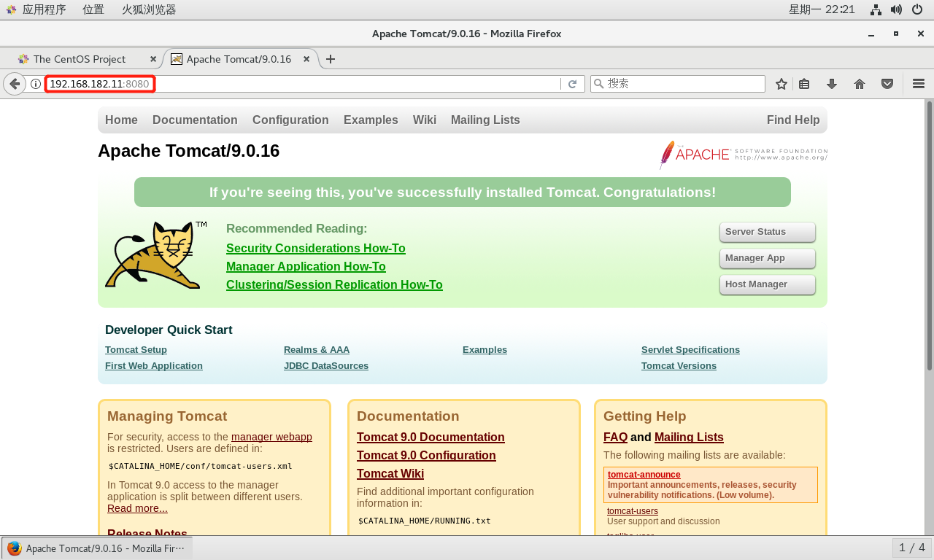Viewport: 934px width, 560px height.
Task: Open Tomcat 9.0 Documentation link
Action: coord(431,437)
